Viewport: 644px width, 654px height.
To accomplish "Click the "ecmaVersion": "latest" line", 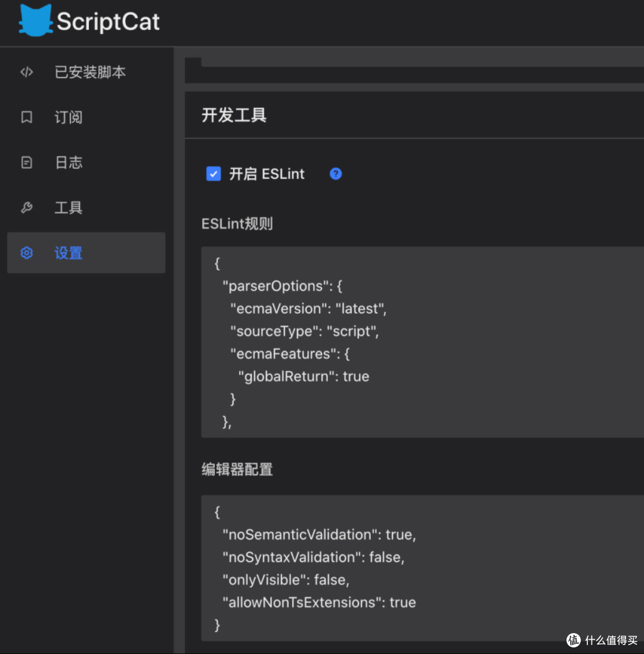I will (x=308, y=309).
